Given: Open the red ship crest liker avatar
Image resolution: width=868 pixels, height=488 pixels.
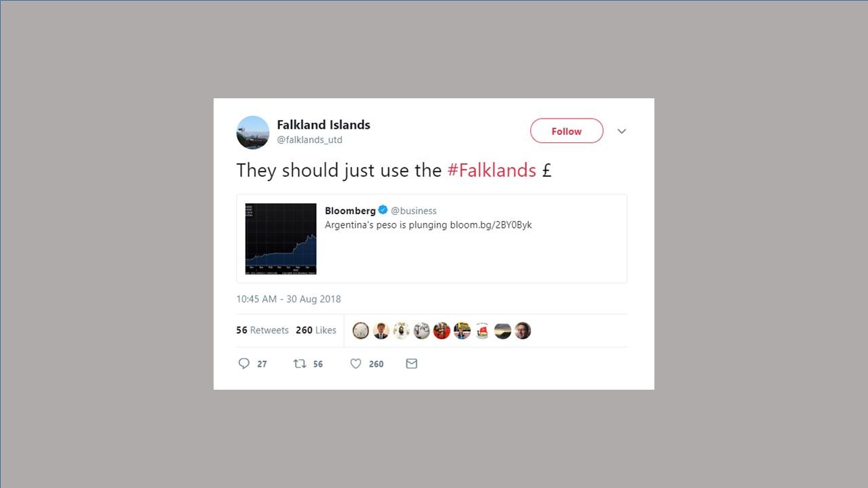Looking at the screenshot, I should tap(482, 331).
